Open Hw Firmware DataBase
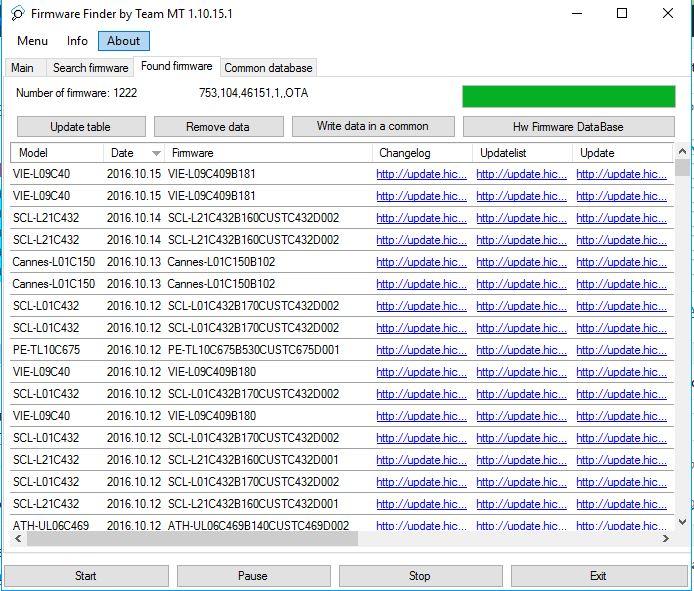Viewport: 694px width, 591px height. [568, 127]
